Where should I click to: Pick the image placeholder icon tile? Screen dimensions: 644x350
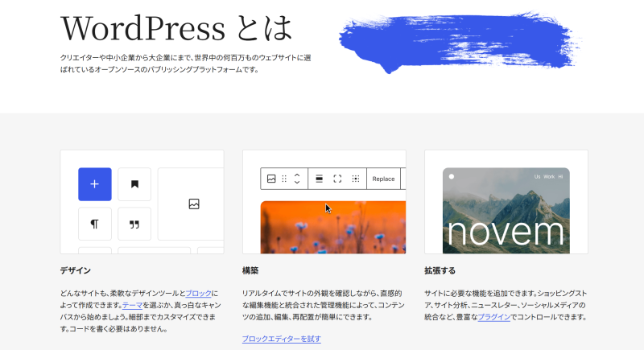click(x=194, y=204)
